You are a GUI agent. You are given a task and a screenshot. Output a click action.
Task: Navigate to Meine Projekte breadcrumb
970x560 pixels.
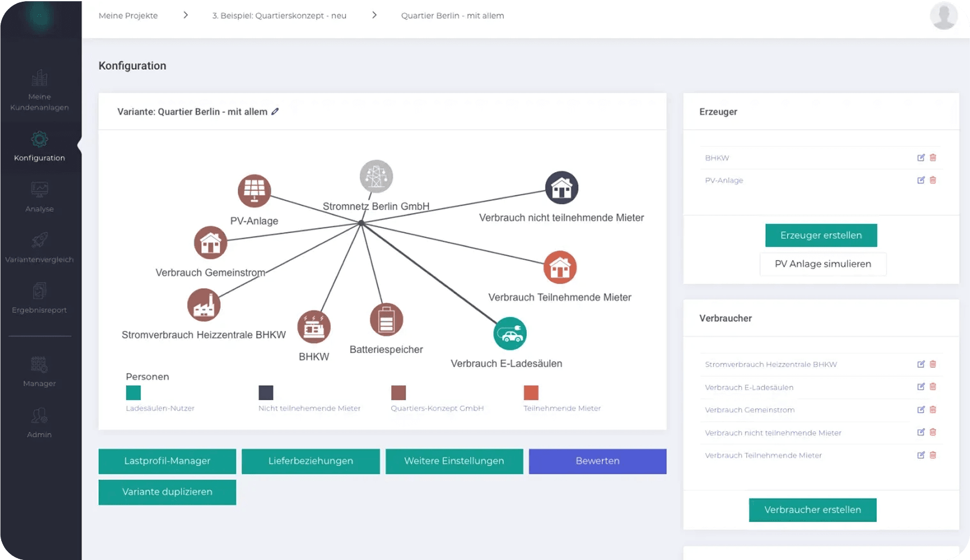(128, 15)
